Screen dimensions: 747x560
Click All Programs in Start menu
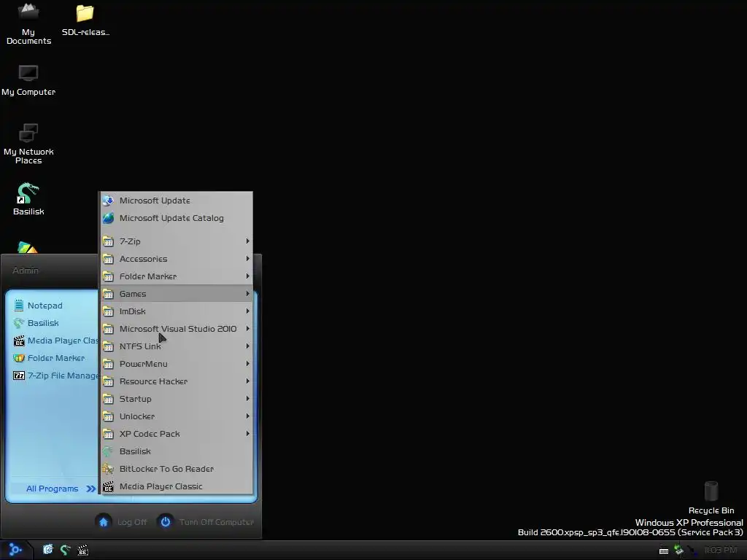pyautogui.click(x=53, y=489)
